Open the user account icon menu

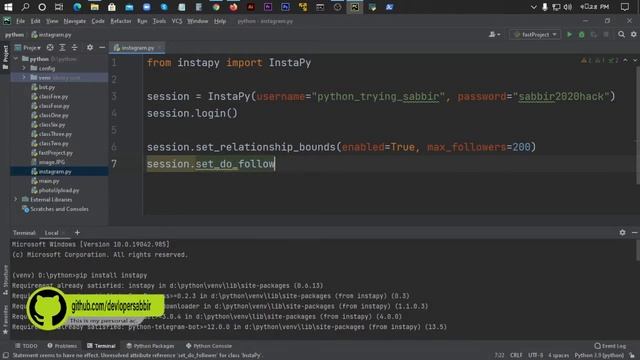click(494, 35)
